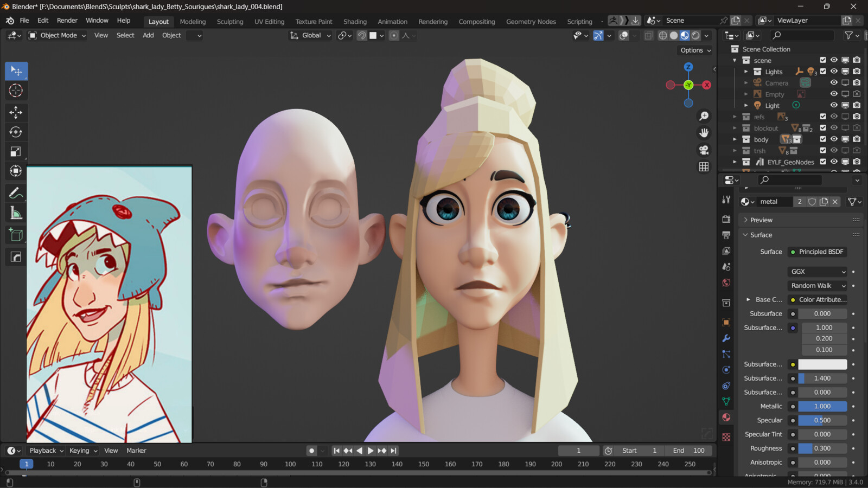Open GGX distribution dropdown
Image resolution: width=868 pixels, height=488 pixels.
pos(818,272)
